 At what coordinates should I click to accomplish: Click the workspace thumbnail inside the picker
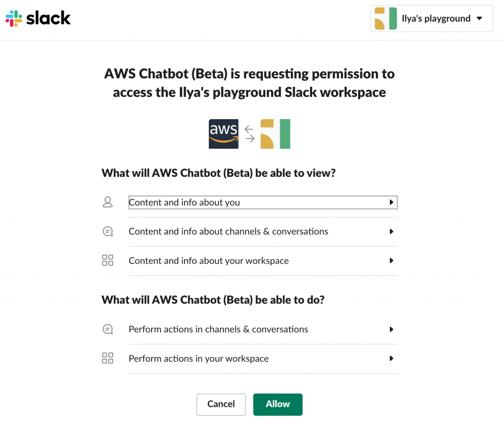pos(384,18)
